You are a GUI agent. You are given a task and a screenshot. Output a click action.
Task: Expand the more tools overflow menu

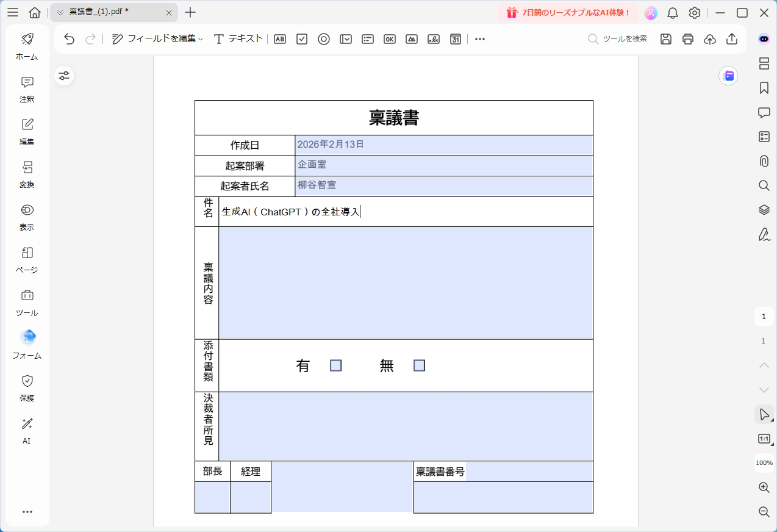coord(479,38)
